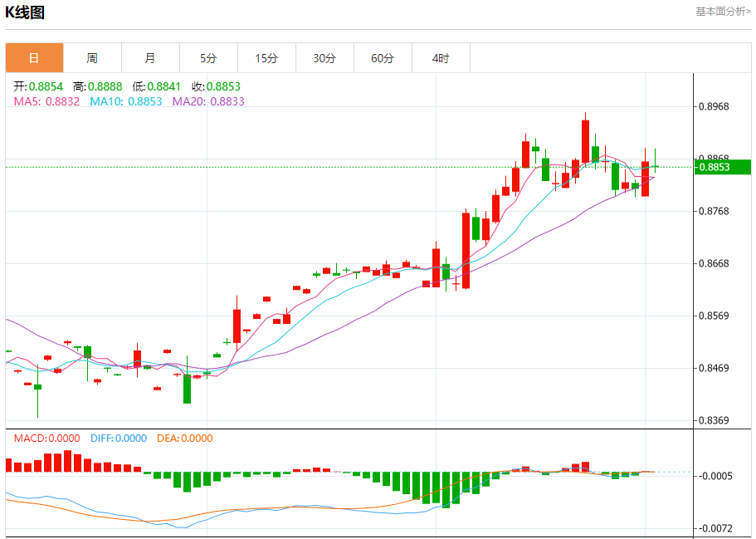This screenshot has width=756, height=539.
Task: Click the MACD 0.0000 indicator label
Action: 46,439
